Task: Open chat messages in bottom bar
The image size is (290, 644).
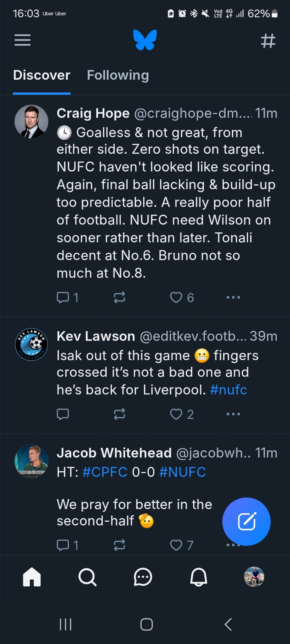Action: (x=143, y=577)
